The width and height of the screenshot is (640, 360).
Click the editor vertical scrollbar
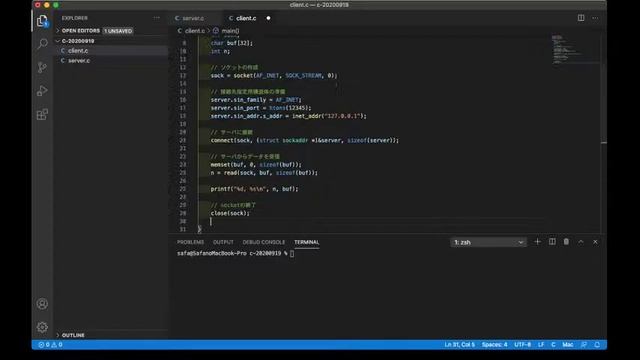pyautogui.click(x=604, y=135)
